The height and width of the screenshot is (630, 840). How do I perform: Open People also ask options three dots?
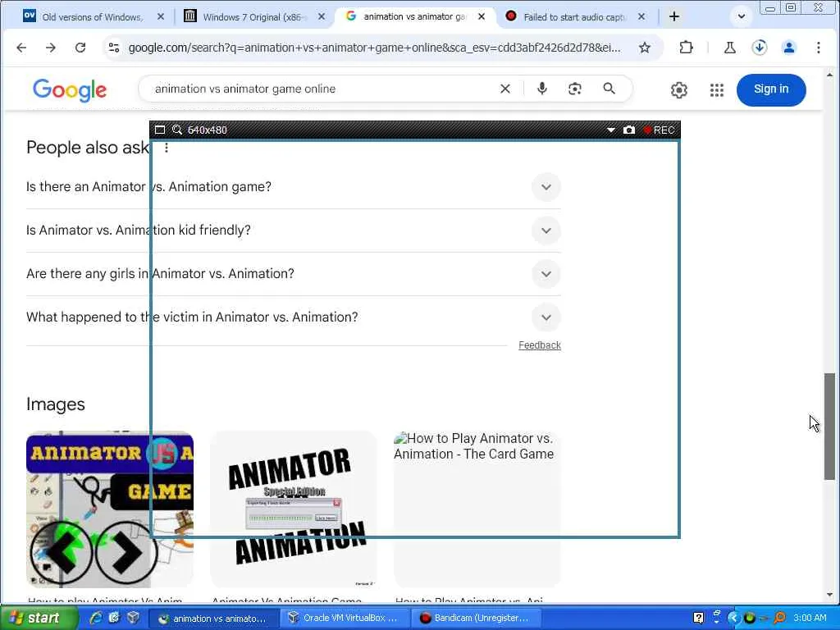tap(167, 148)
